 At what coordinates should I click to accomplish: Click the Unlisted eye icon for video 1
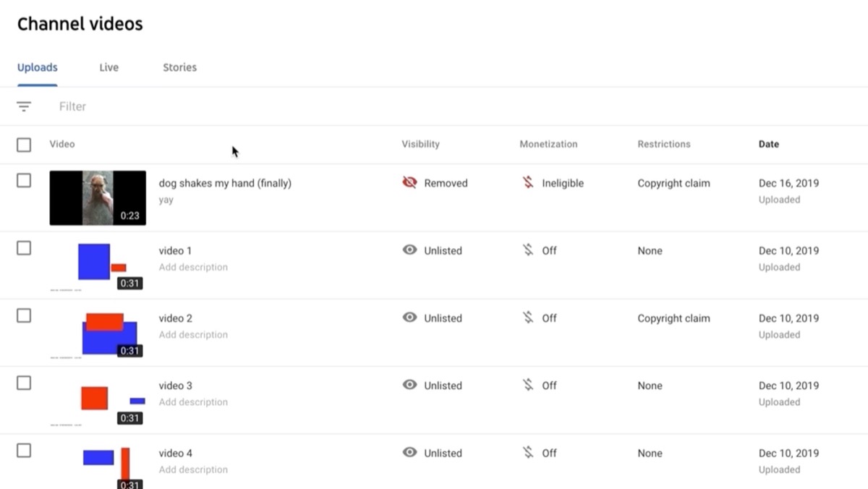pyautogui.click(x=409, y=250)
